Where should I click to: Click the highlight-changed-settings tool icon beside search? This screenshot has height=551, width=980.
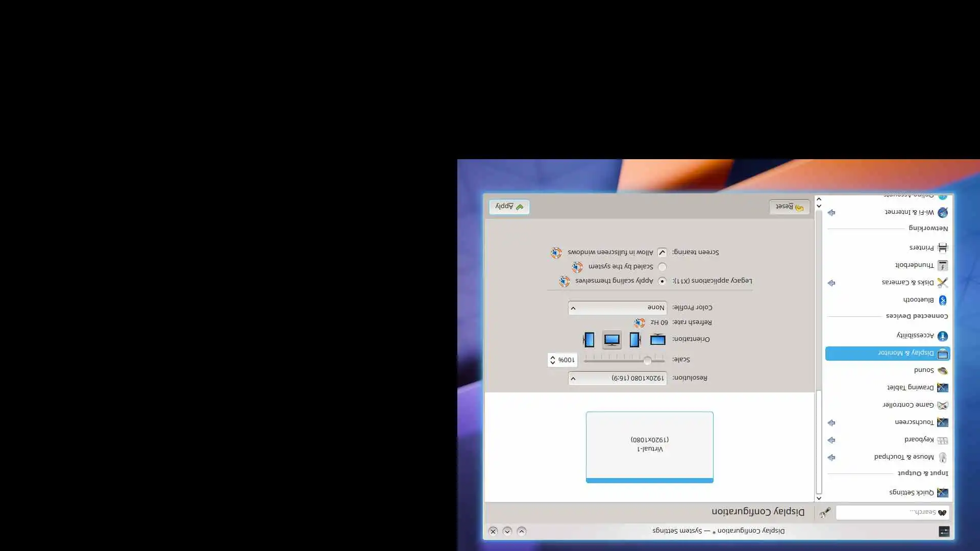coord(825,512)
